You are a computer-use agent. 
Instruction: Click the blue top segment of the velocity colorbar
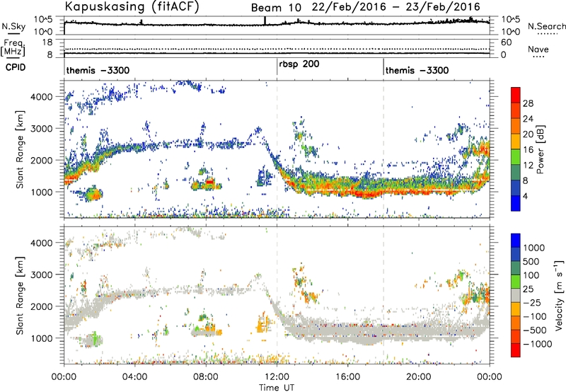tap(516, 241)
